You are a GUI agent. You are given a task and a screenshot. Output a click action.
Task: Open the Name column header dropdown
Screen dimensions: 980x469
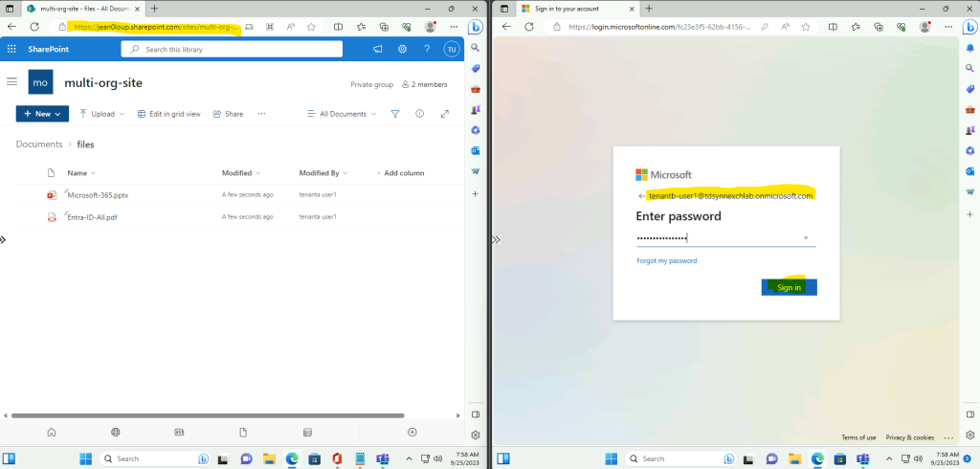82,173
